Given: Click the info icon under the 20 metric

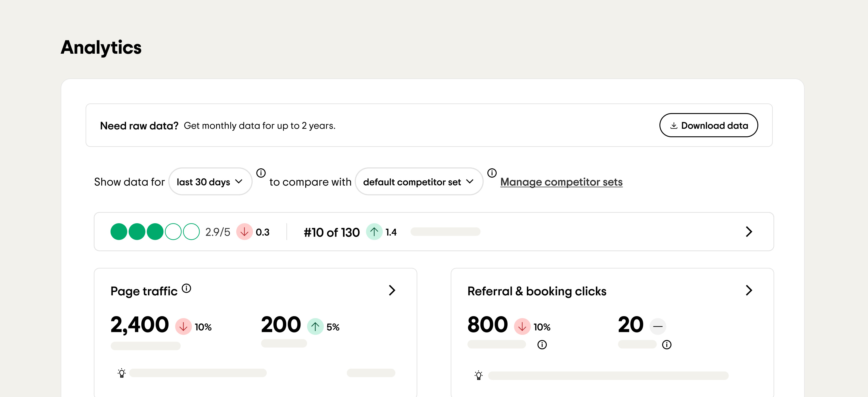Looking at the screenshot, I should pos(666,345).
